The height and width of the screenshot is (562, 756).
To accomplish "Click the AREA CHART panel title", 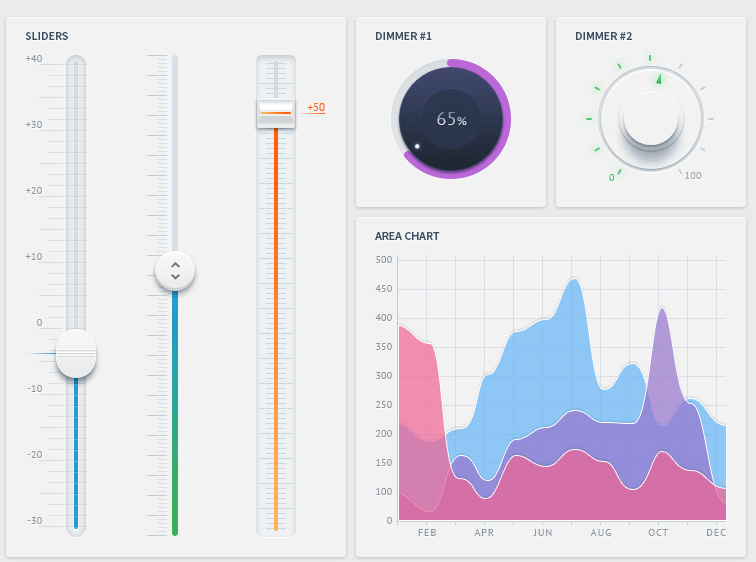I will [407, 236].
